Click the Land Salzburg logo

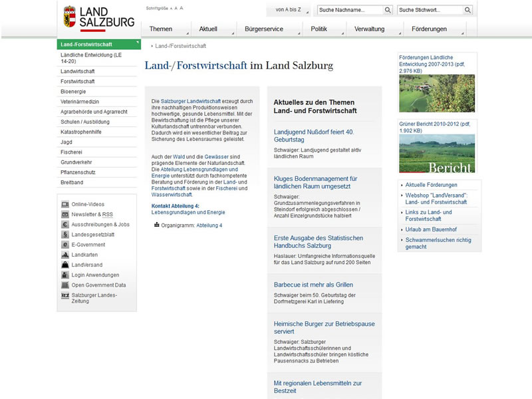(98, 18)
